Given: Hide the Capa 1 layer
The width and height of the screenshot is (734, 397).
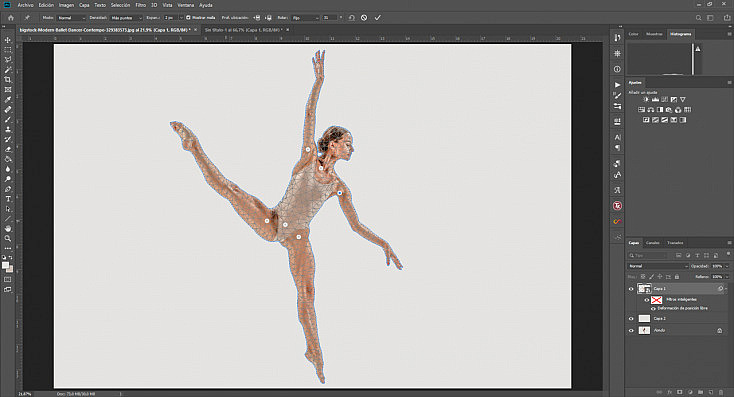Looking at the screenshot, I should coord(631,289).
